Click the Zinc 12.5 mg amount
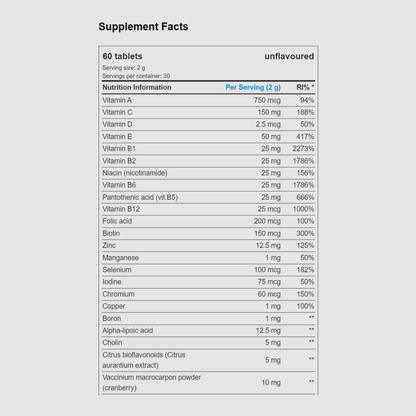 pyautogui.click(x=268, y=246)
